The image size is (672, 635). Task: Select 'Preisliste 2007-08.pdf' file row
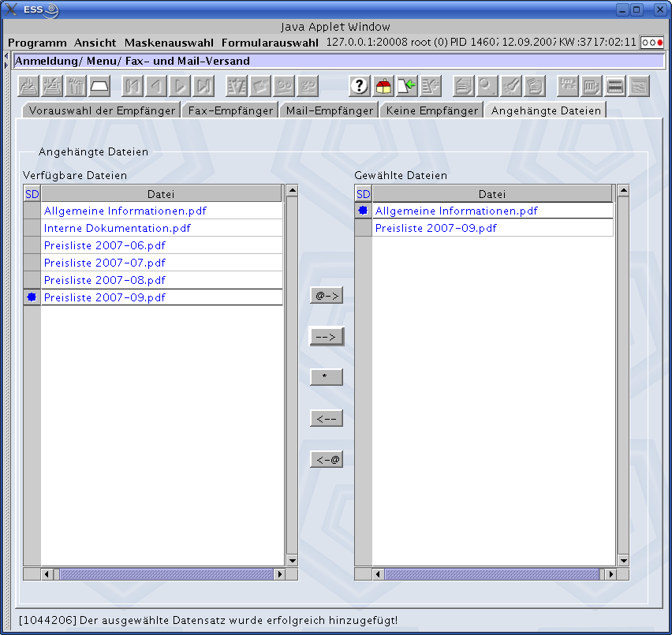tap(162, 280)
